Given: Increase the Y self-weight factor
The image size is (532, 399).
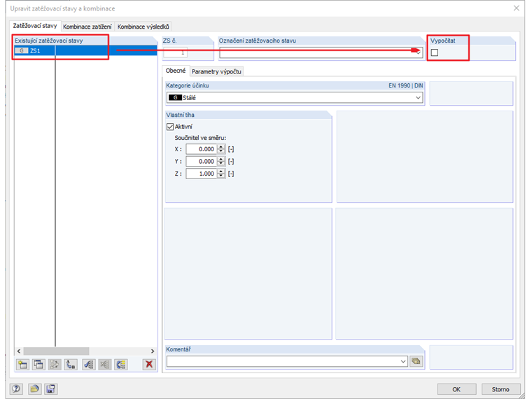Looking at the screenshot, I should coord(221,159).
